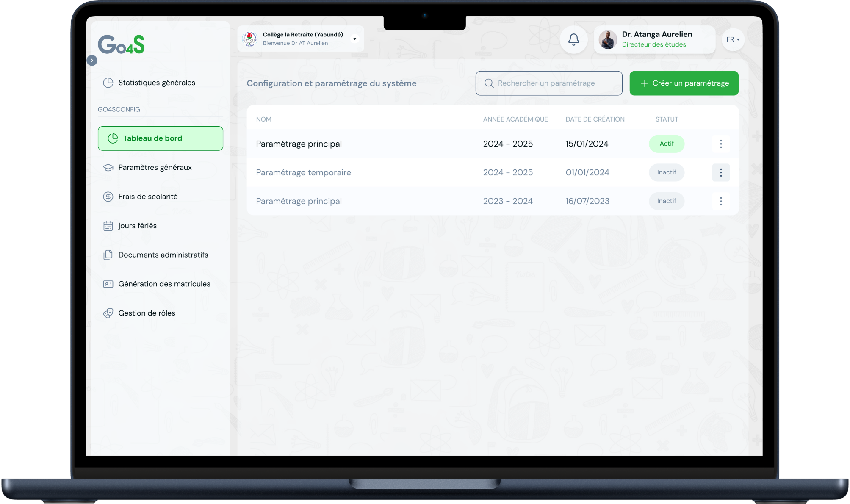Open the Collège la Retraite school dropdown
The width and height of the screenshot is (850, 504).
[354, 39]
